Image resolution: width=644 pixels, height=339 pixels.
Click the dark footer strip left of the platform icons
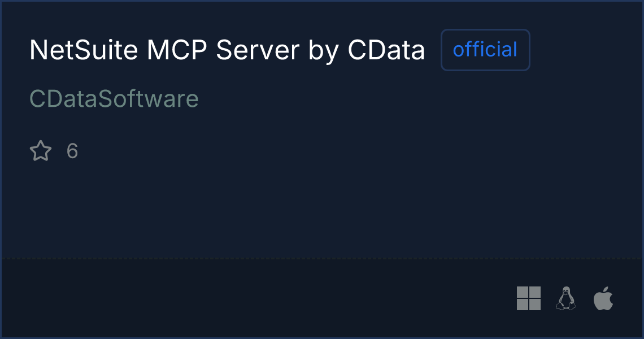coord(255,298)
